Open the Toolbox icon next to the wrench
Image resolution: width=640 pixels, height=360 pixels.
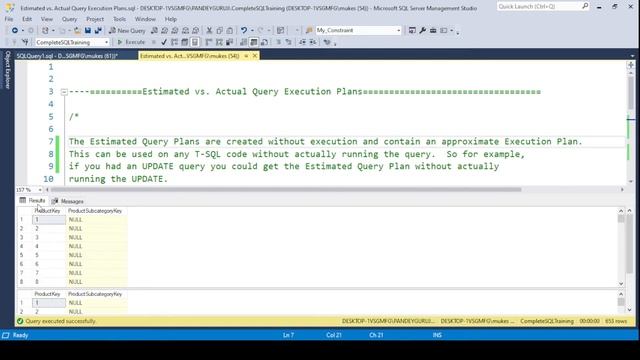(x=433, y=31)
